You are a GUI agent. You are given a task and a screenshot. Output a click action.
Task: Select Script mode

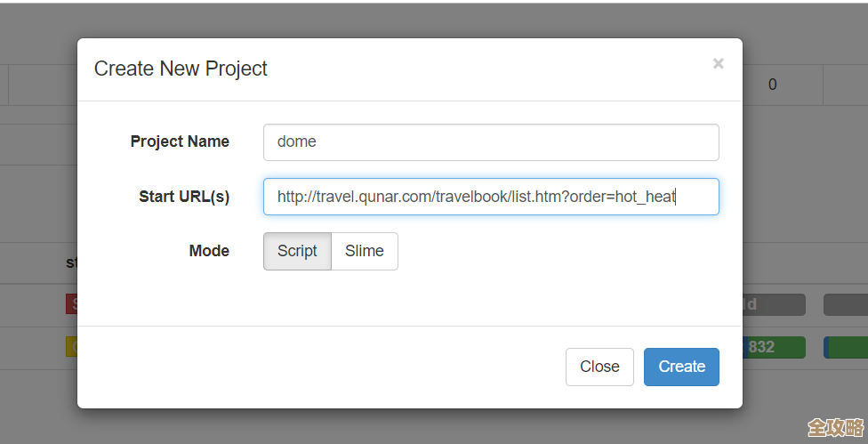click(x=297, y=251)
